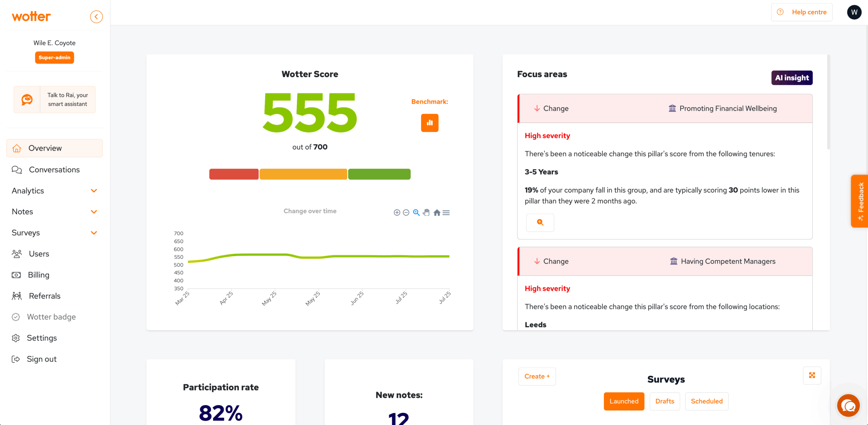Click the Benchmark: label
This screenshot has width=868, height=425.
(x=430, y=101)
